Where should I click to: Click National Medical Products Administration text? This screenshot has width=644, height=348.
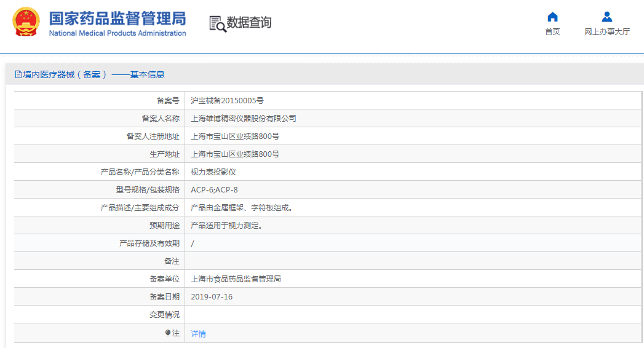117,33
